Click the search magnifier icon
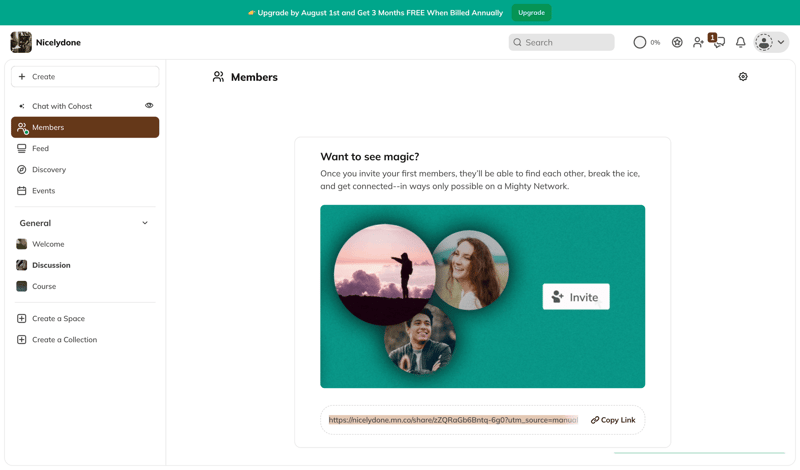 [x=517, y=42]
